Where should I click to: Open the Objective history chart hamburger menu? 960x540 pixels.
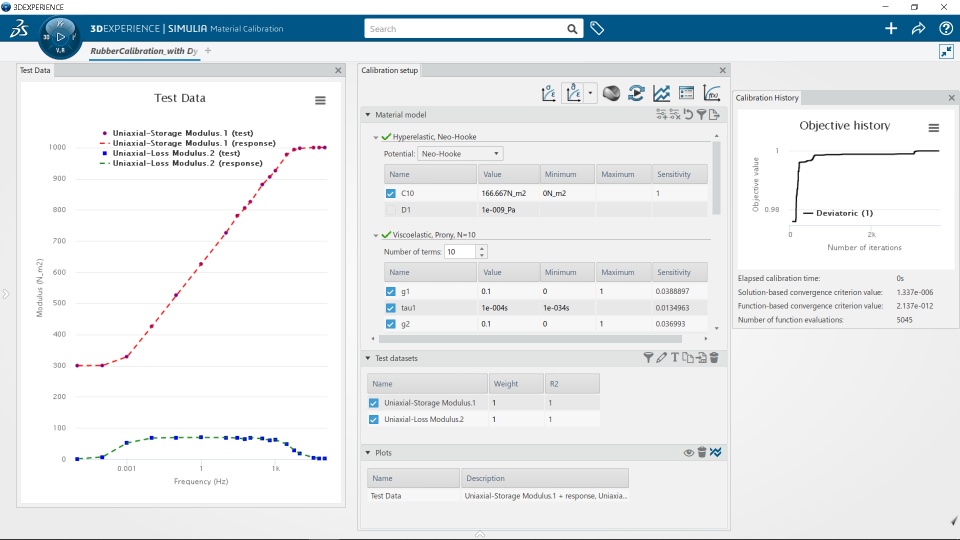(x=934, y=128)
